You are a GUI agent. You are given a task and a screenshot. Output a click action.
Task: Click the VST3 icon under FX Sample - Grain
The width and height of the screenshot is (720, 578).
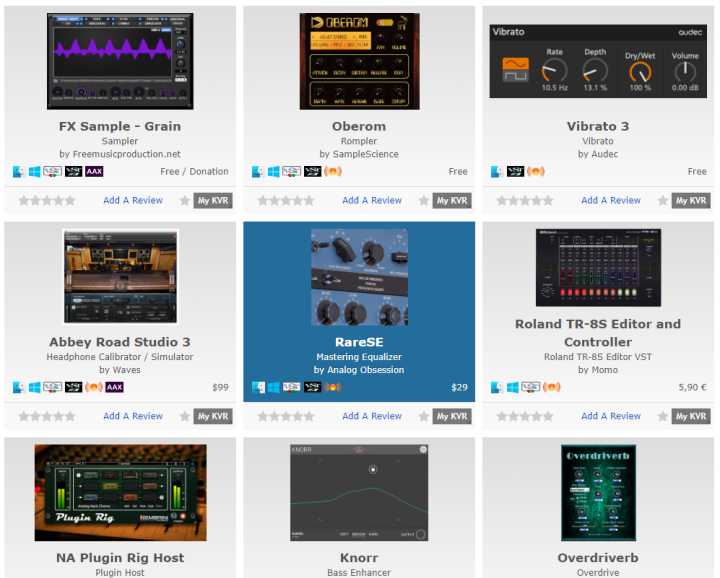point(73,172)
